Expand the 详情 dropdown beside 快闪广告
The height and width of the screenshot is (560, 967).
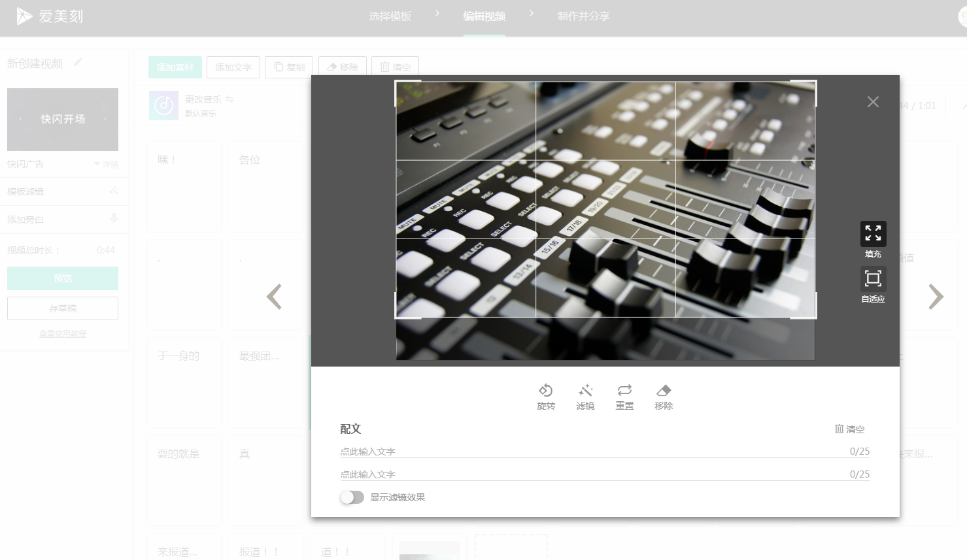[x=107, y=164]
